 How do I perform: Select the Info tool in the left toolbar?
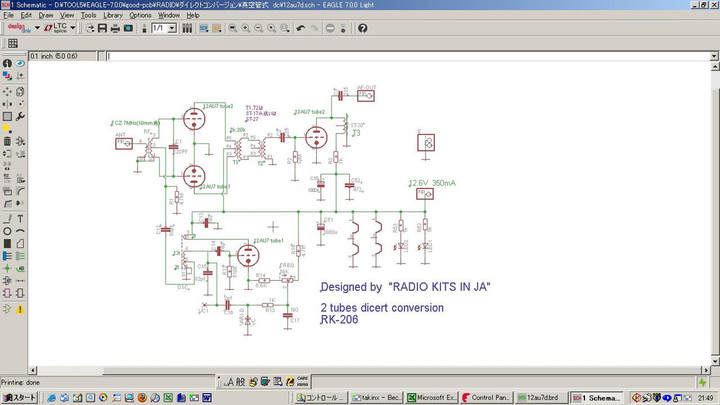point(8,63)
